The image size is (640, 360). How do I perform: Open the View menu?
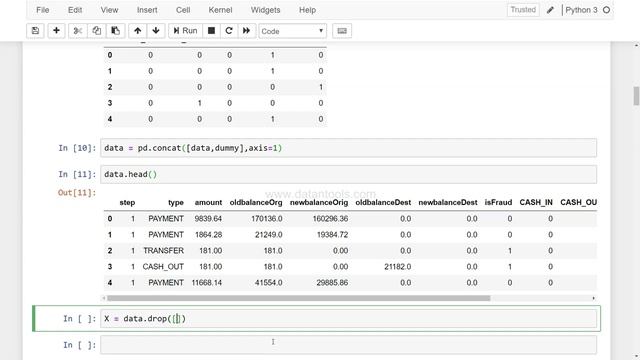click(109, 10)
